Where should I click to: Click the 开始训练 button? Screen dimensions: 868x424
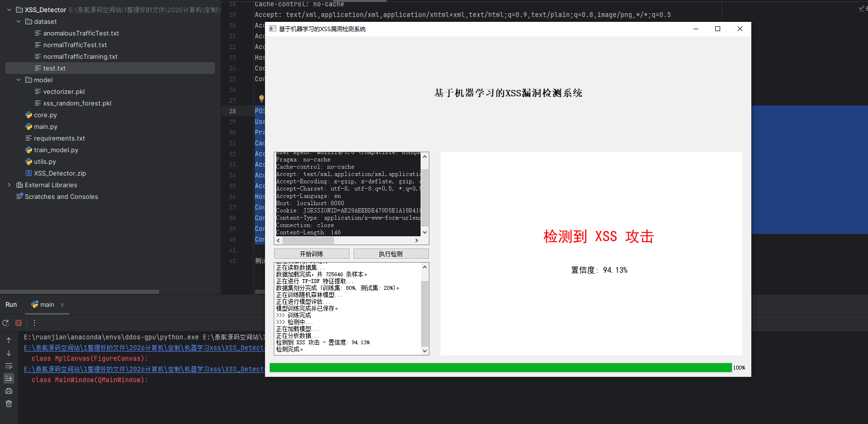(x=312, y=254)
